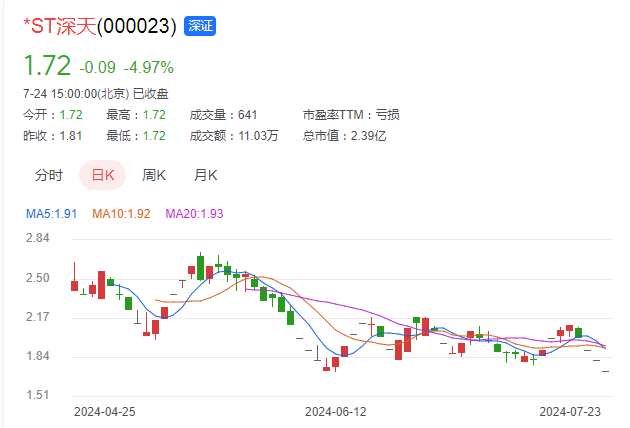Click the first red candlestick on the chart

74,286
